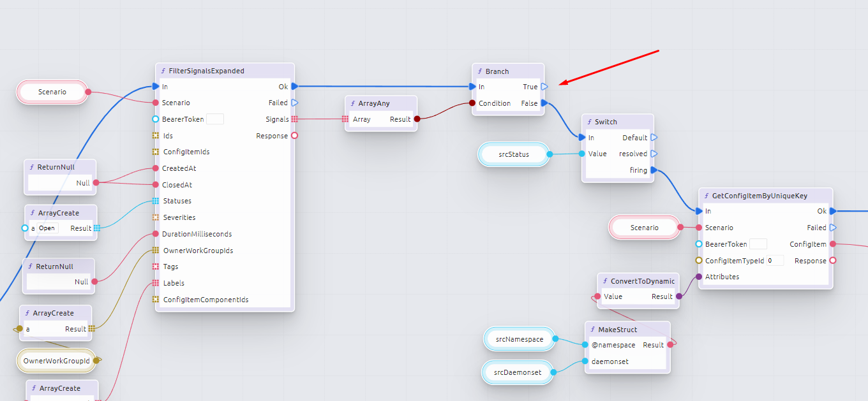
Task: Click the Result output pin on ArrayAny
Action: pos(417,119)
